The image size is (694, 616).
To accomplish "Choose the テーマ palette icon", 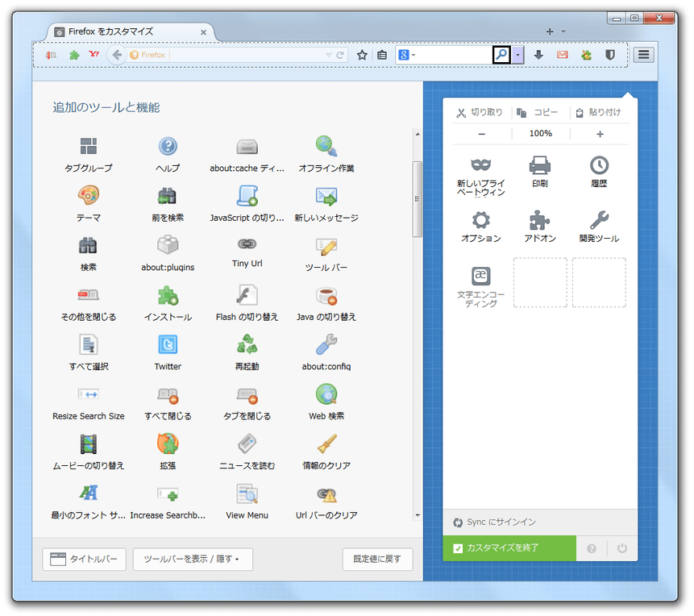I will 89,195.
